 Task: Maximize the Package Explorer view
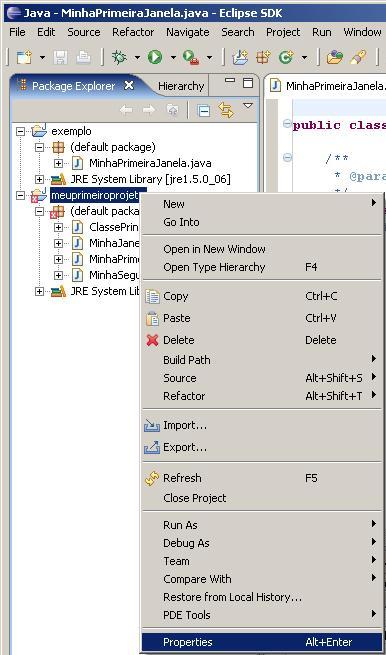pyautogui.click(x=248, y=83)
